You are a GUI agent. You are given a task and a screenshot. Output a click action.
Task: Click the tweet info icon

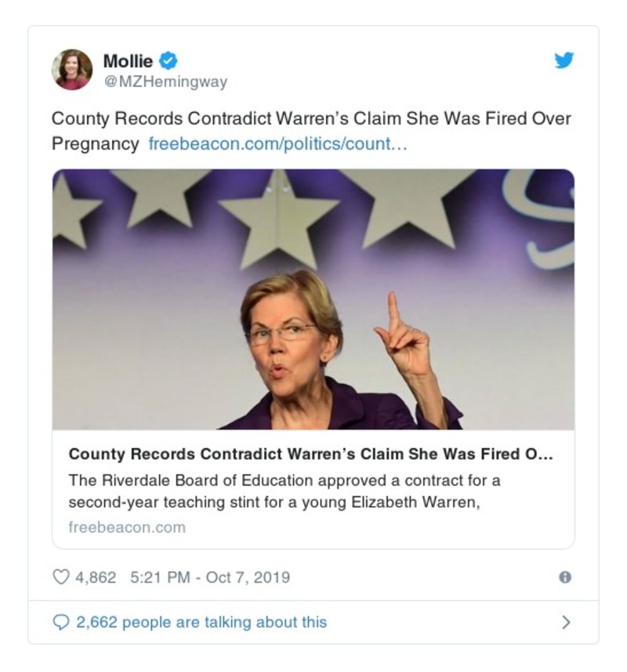click(x=564, y=577)
